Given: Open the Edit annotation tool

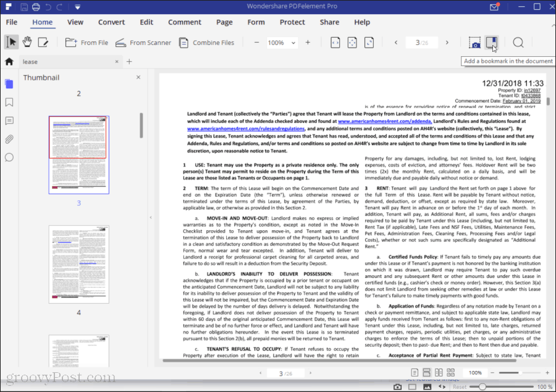Looking at the screenshot, I should coord(42,42).
